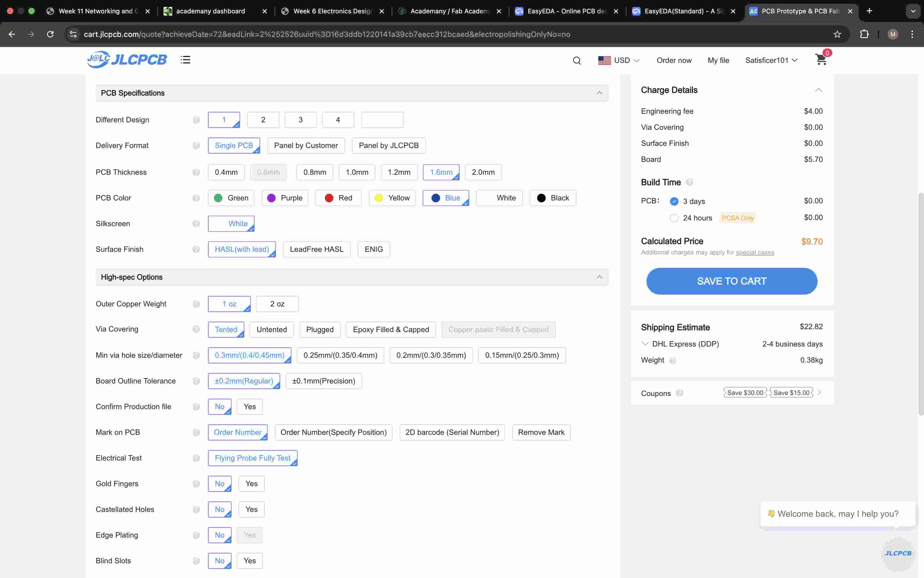Open the browser tab list dropdown

click(913, 11)
